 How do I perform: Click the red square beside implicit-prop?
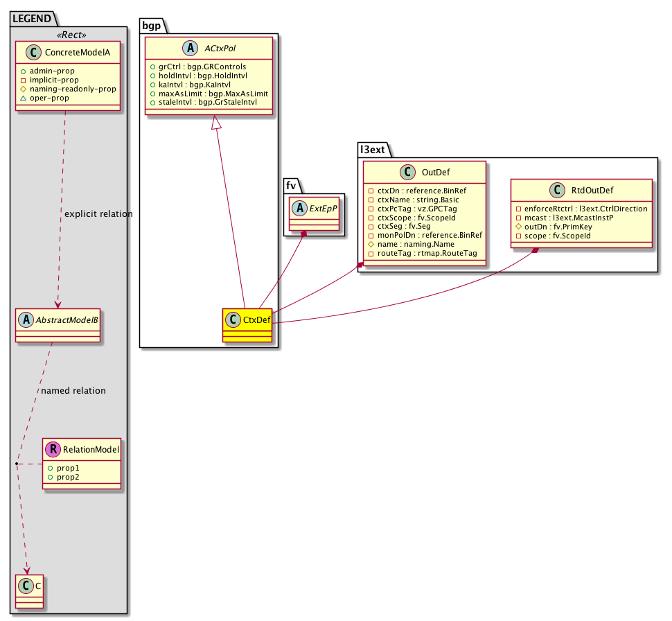(23, 80)
